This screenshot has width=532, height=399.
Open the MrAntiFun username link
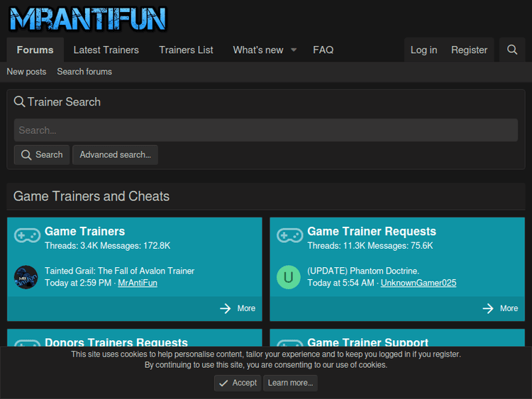138,283
